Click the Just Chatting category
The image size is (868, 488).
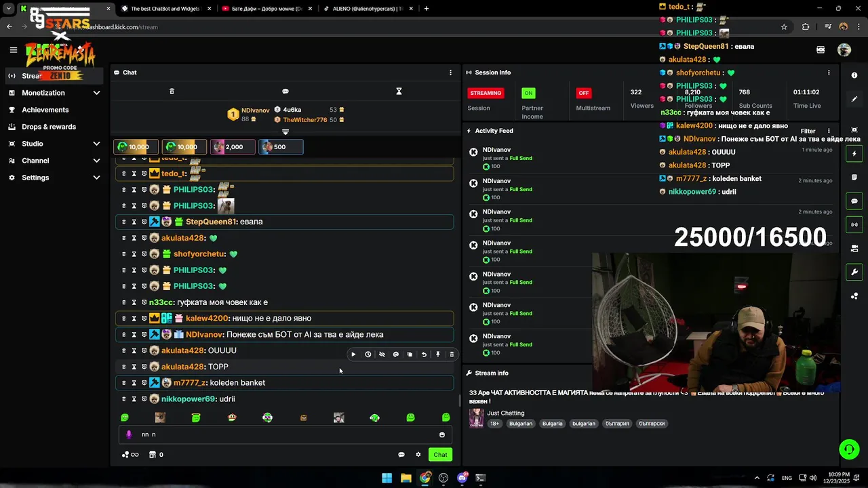point(506,413)
